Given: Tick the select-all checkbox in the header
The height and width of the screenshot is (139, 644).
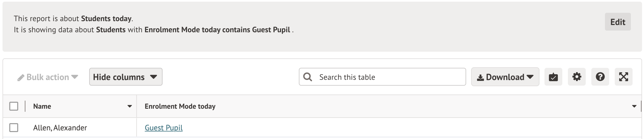Looking at the screenshot, I should 14,106.
